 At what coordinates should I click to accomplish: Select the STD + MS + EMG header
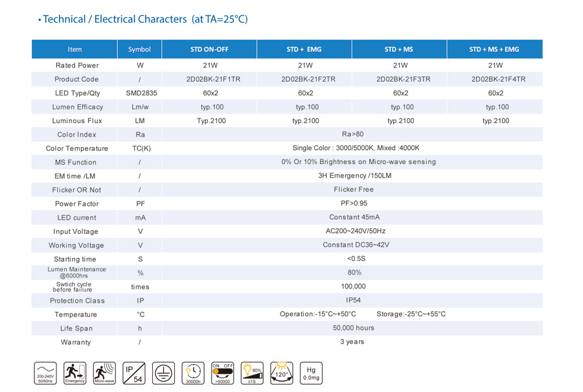tap(496, 49)
